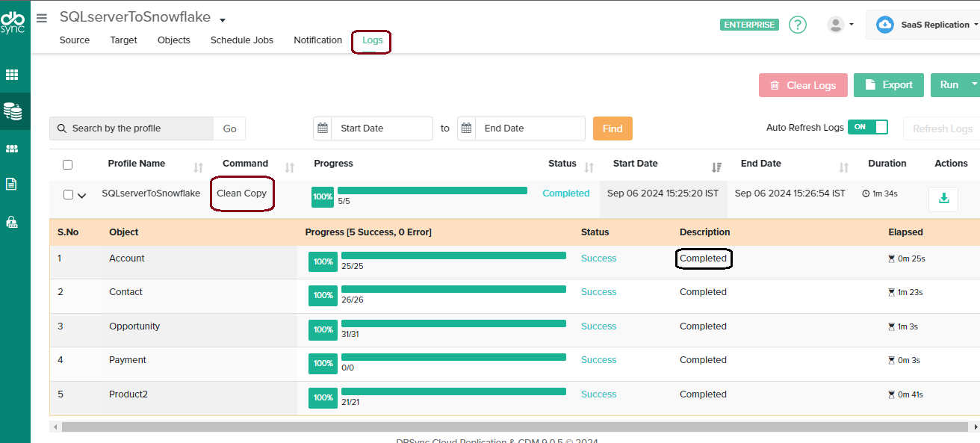Select the SQLserverToSnowflake row checkbox
Image resolution: width=980 pixels, height=443 pixels.
tap(66, 194)
